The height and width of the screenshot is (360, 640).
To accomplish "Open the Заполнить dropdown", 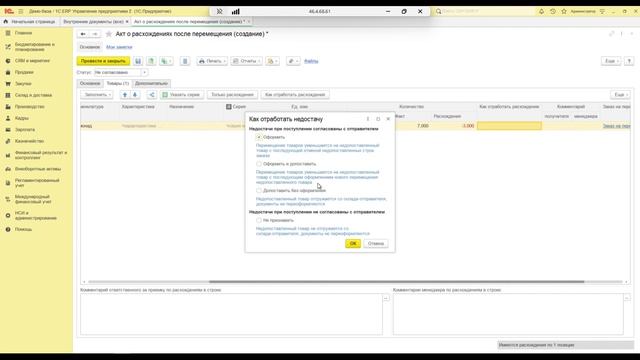I will click(97, 95).
